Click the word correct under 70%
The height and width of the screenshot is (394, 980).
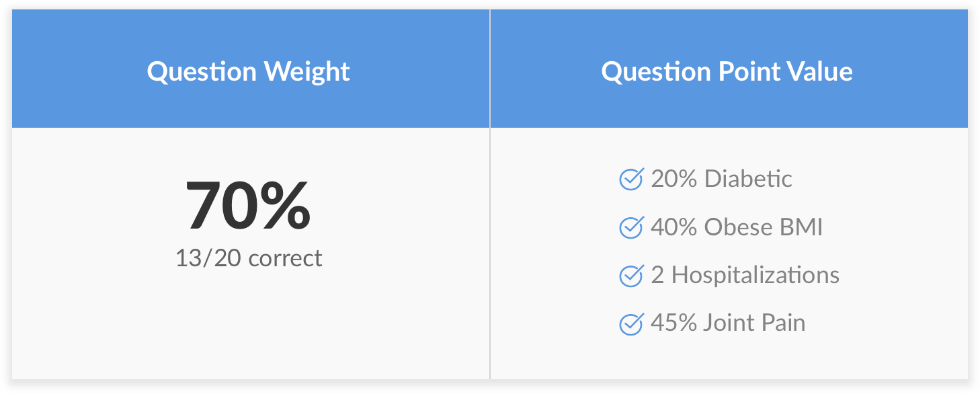point(286,259)
